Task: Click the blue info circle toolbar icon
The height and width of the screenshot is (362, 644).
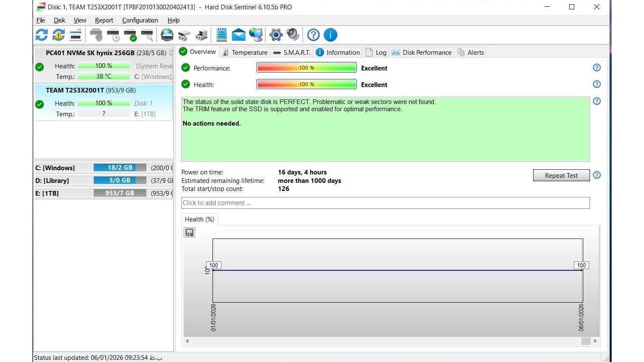Action: coord(330,35)
